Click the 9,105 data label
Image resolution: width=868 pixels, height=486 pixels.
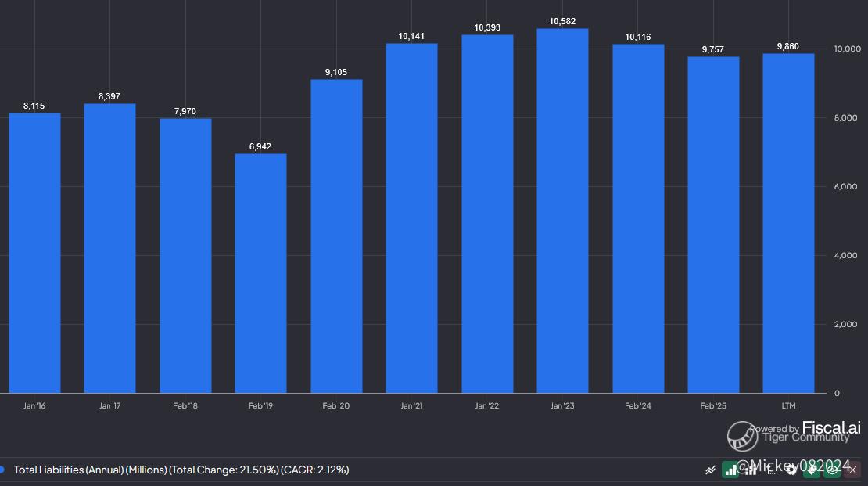click(x=336, y=72)
